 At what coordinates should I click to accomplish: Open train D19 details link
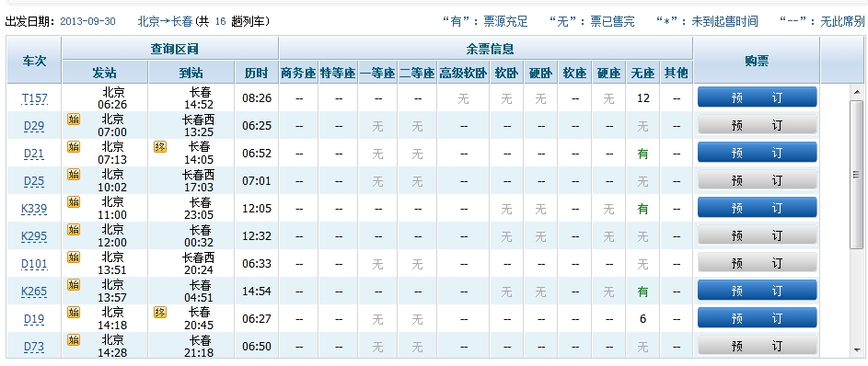(x=34, y=319)
